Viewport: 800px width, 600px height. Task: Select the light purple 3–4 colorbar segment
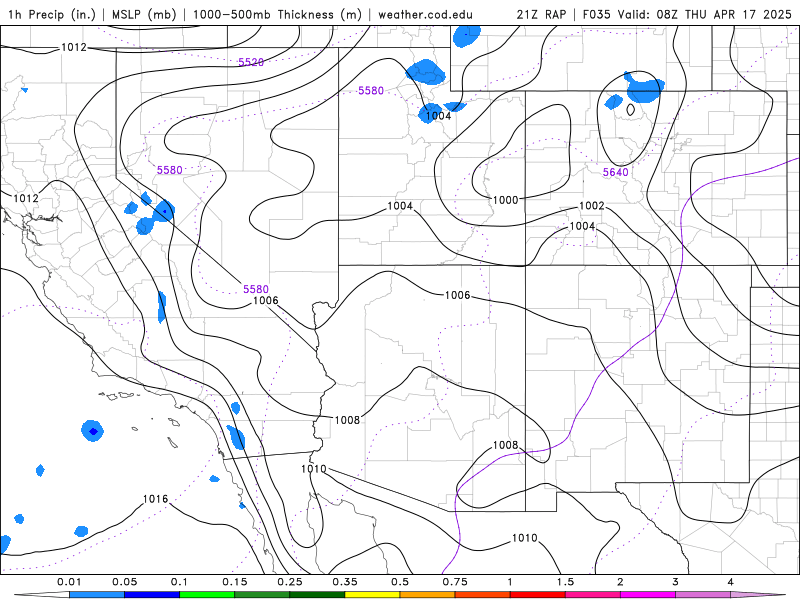coord(703,595)
